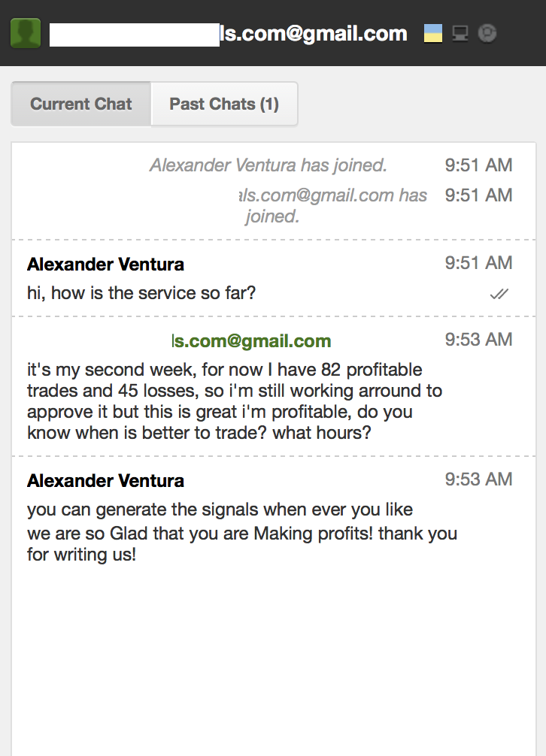
Task: Click the 'hi, how is the service' message
Action: 141,293
